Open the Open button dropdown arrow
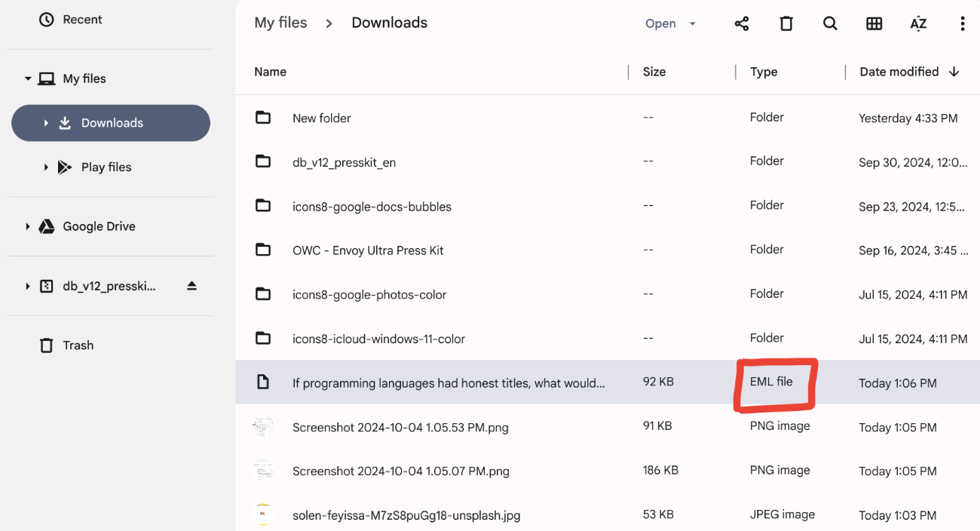 693,23
